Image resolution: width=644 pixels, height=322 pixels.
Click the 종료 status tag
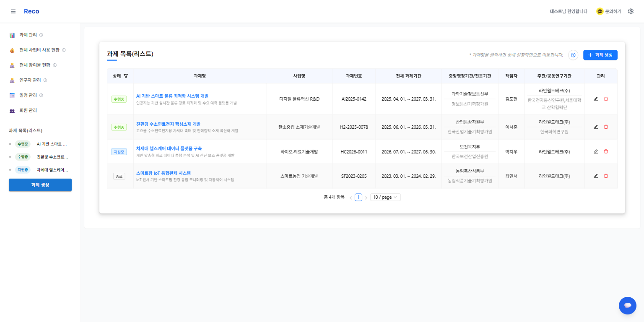point(119,176)
